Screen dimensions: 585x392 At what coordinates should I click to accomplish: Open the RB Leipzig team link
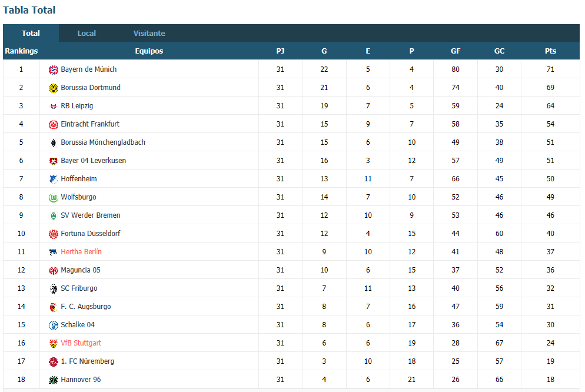click(x=77, y=106)
